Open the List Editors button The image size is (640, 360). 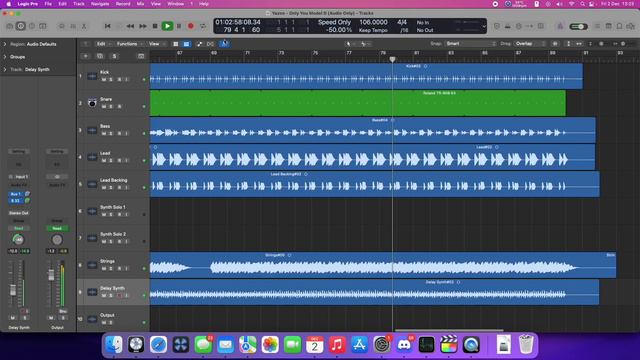coord(597,26)
